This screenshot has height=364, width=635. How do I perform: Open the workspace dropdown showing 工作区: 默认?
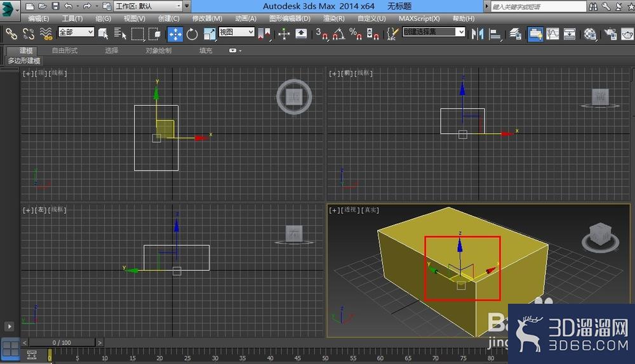(148, 6)
